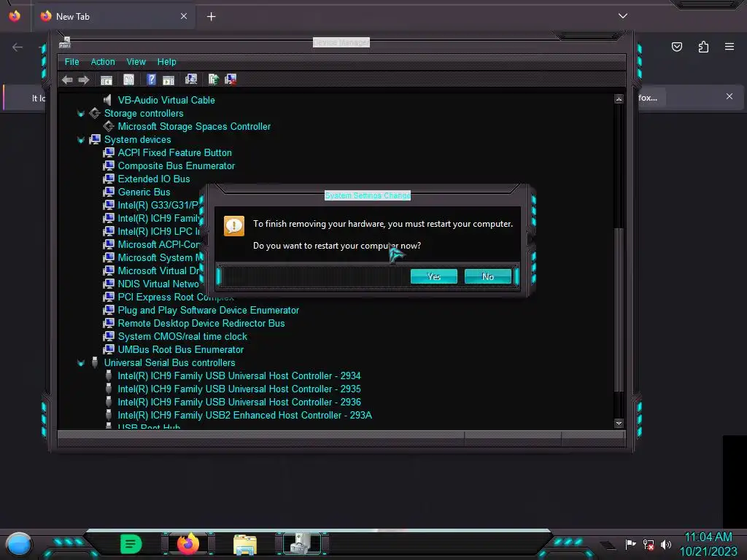
Task: Click the volume speaker tray icon
Action: 666,544
